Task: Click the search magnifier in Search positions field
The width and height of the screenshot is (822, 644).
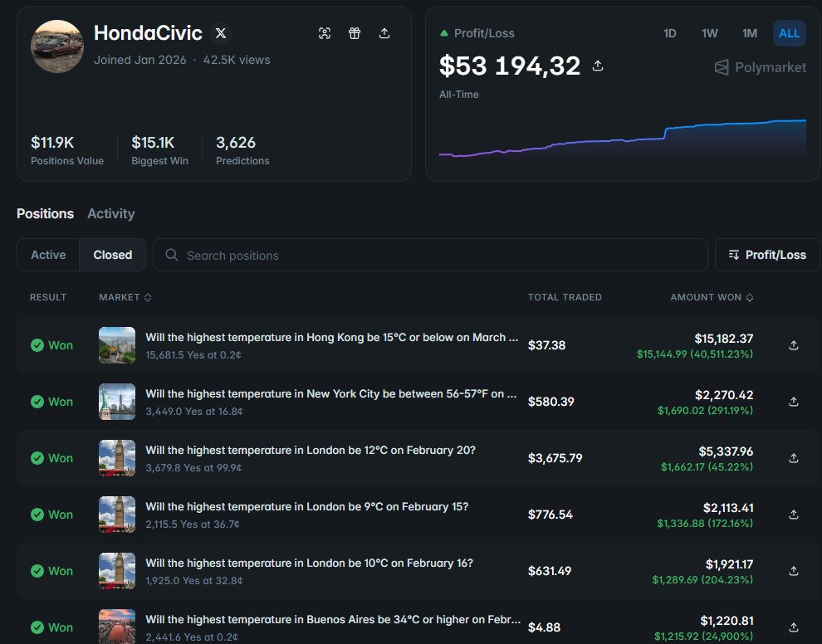Action: click(171, 255)
